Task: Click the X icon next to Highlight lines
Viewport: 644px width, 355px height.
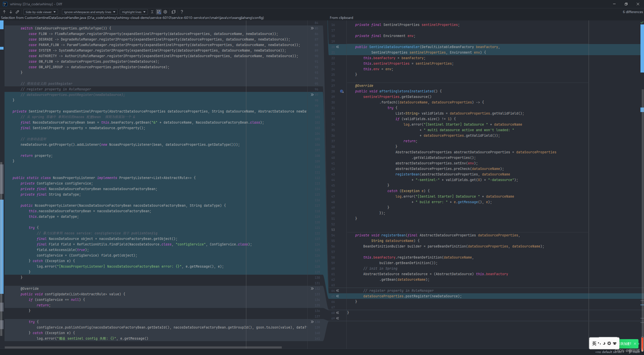Action: point(152,12)
